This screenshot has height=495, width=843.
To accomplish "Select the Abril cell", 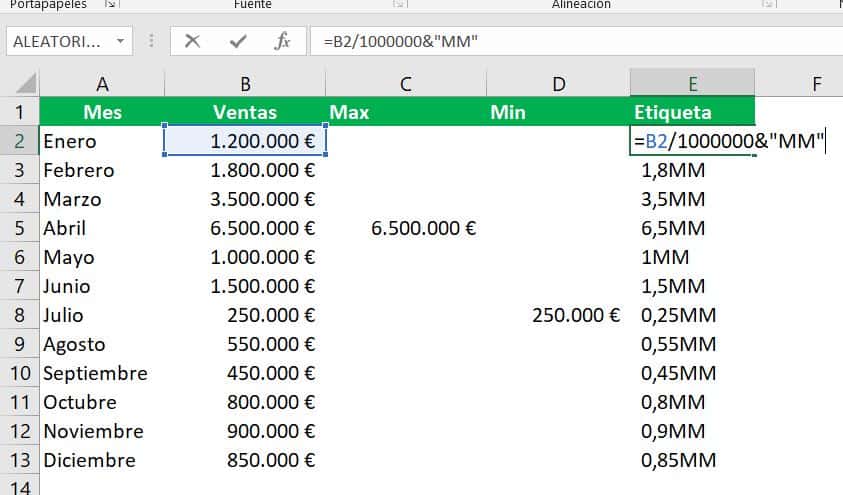I will (102, 228).
